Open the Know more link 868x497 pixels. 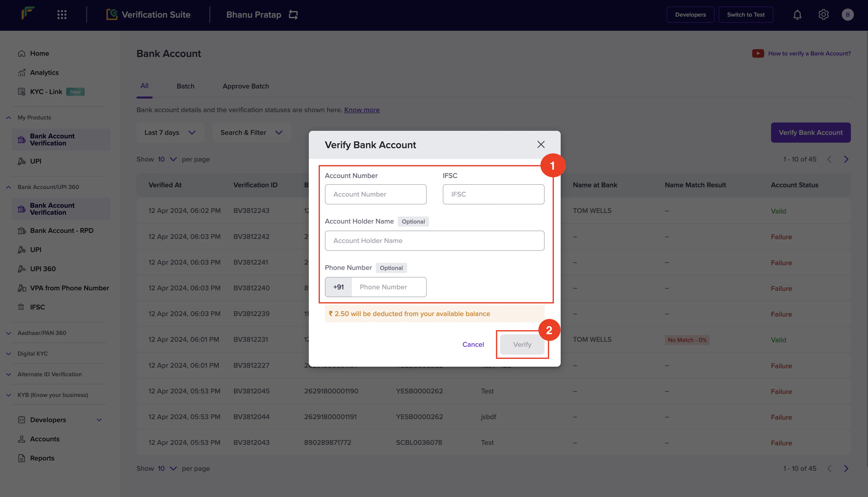[361, 110]
